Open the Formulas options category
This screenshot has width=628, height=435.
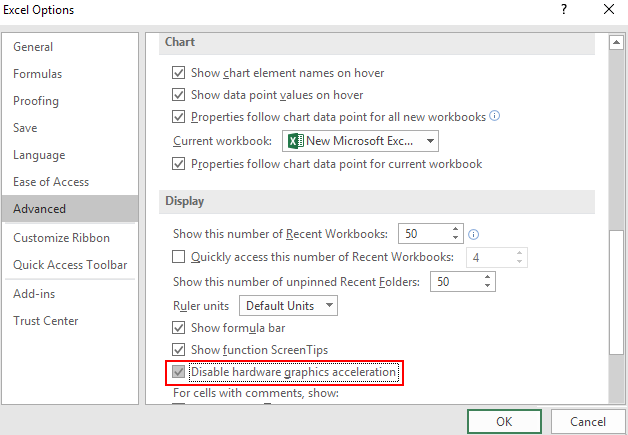point(38,74)
